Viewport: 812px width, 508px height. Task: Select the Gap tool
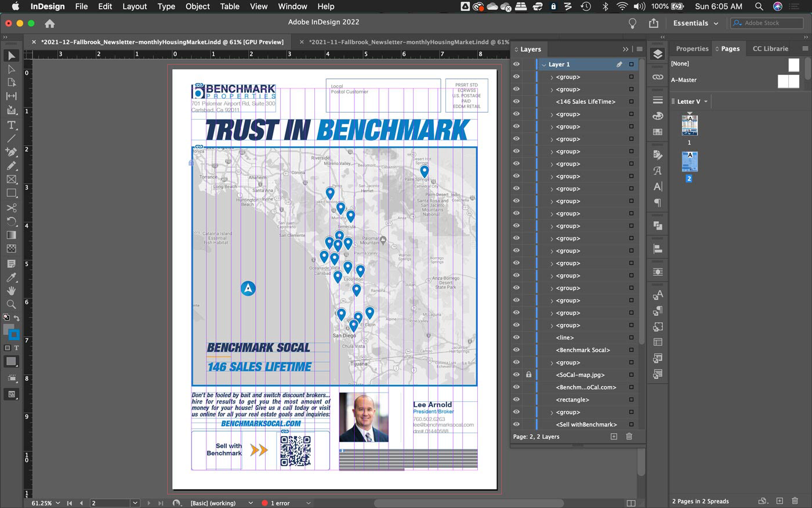tap(11, 96)
